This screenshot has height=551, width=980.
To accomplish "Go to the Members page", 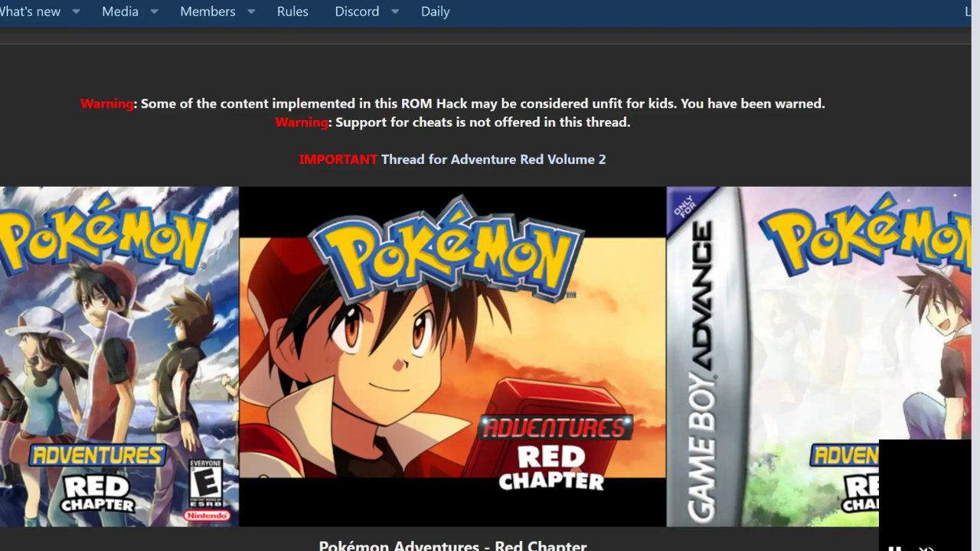I will coord(207,11).
